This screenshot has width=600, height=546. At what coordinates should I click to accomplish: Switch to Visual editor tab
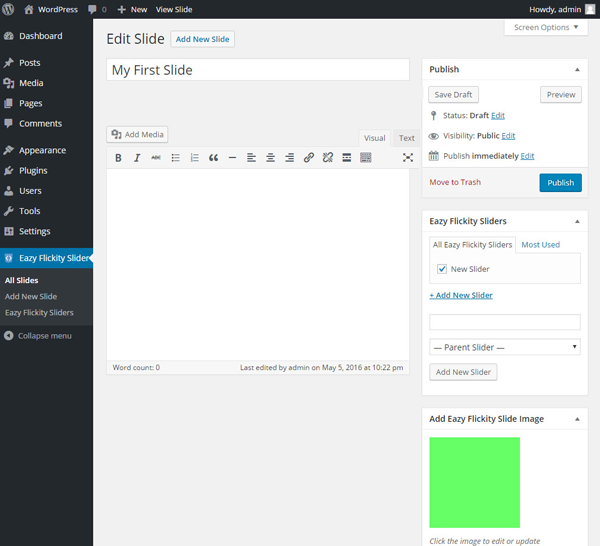click(x=375, y=138)
